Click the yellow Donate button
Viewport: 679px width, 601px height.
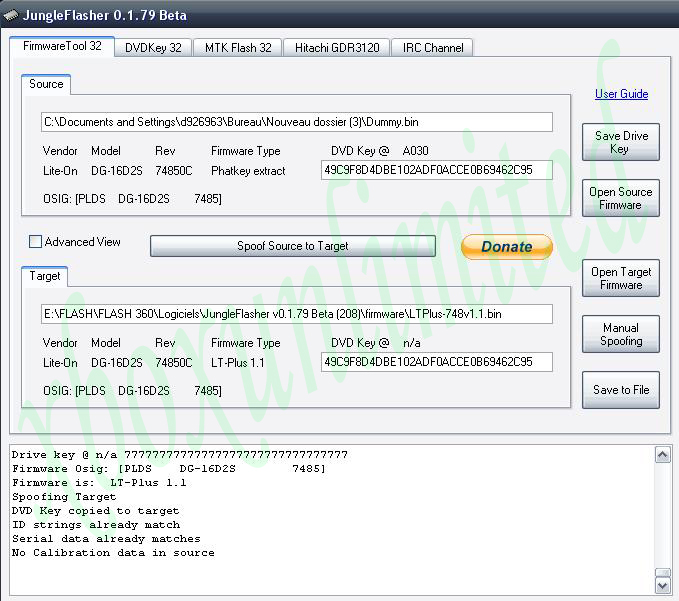[507, 247]
